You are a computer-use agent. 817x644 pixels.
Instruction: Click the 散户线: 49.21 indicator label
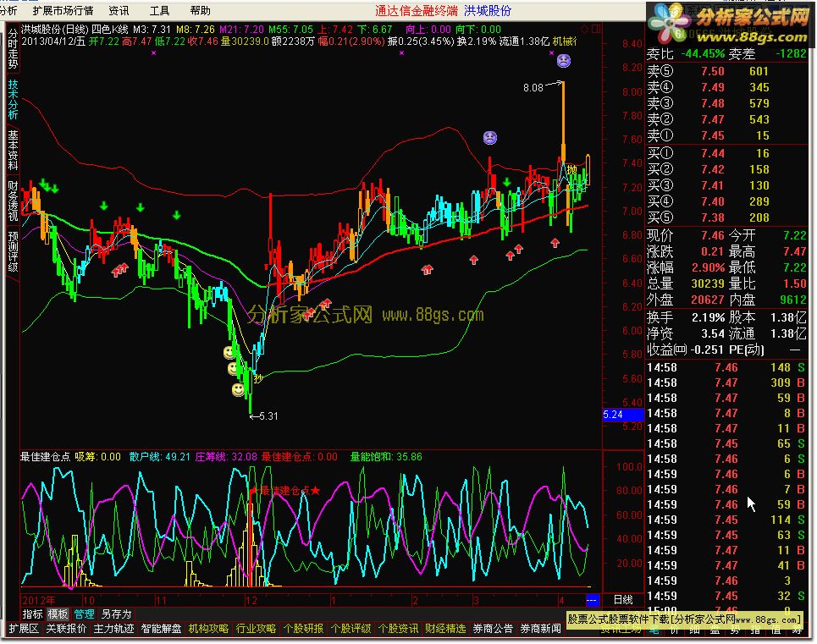click(x=160, y=457)
